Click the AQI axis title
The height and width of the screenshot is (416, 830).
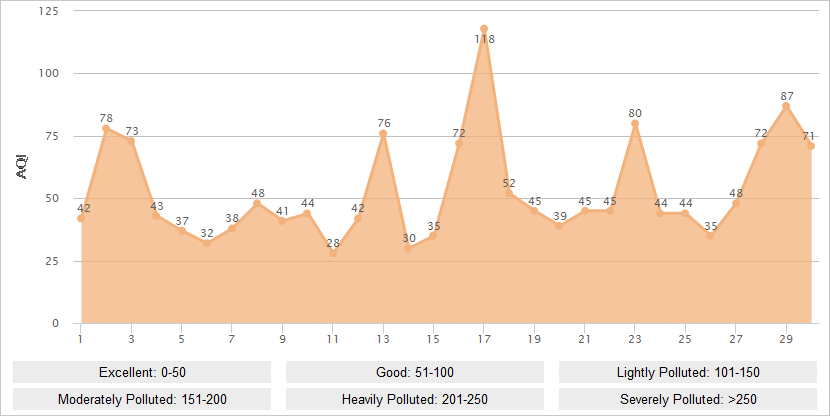pos(22,167)
